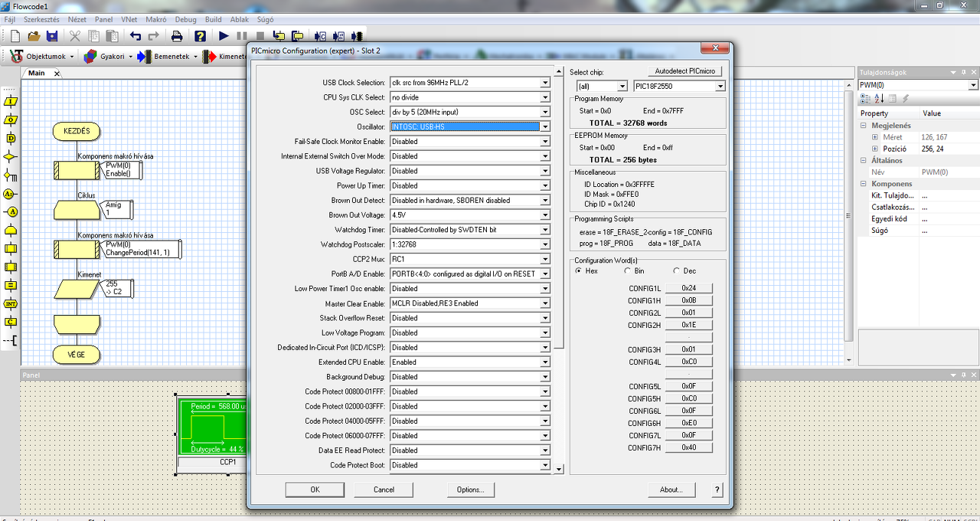This screenshot has width=980, height=521.
Task: Click the Print icon
Action: [x=177, y=36]
